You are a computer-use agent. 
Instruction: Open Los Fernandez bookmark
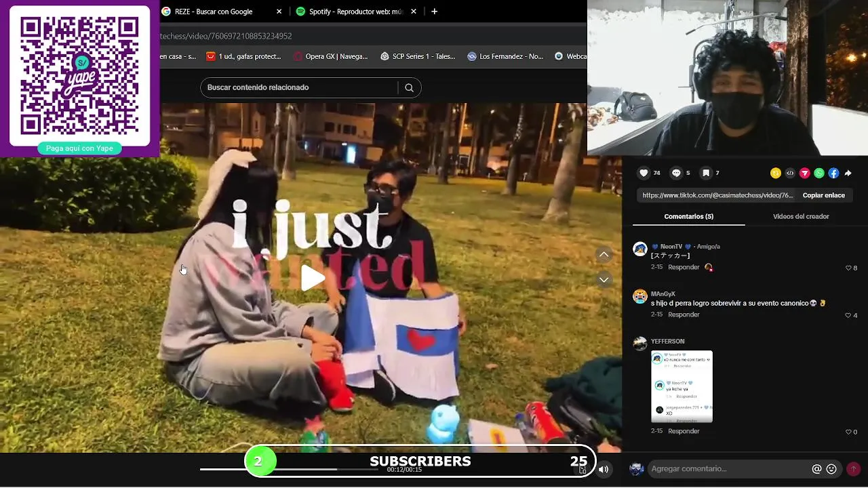505,56
